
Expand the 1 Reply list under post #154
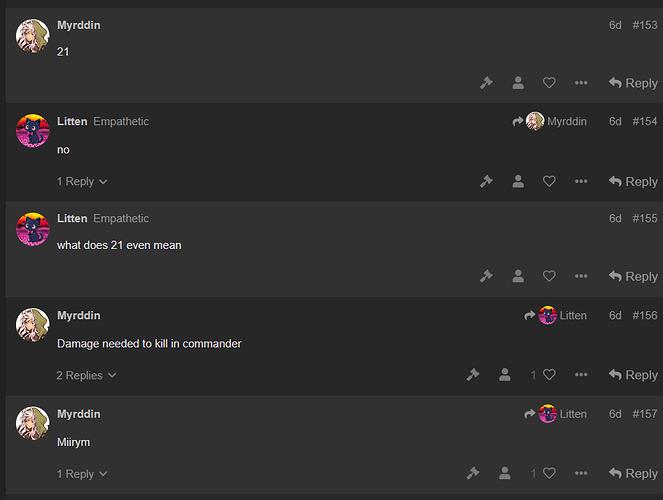tap(82, 181)
